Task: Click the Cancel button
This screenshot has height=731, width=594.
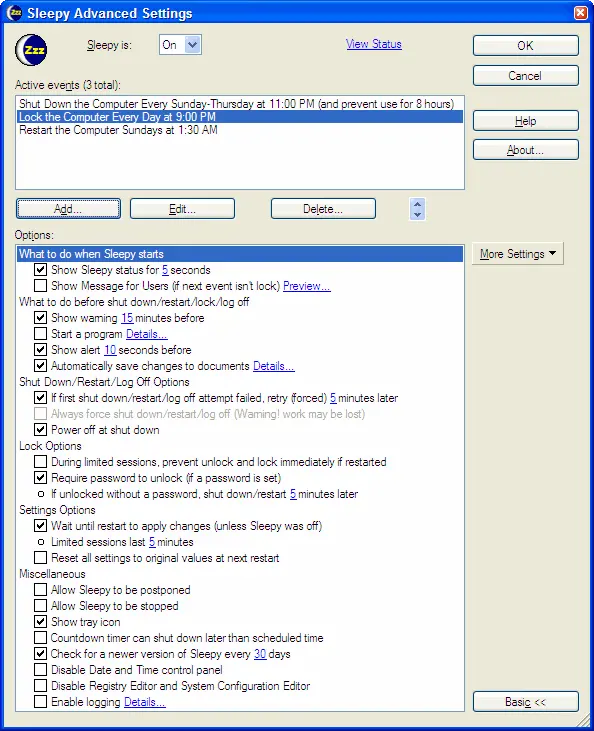Action: pyautogui.click(x=525, y=76)
